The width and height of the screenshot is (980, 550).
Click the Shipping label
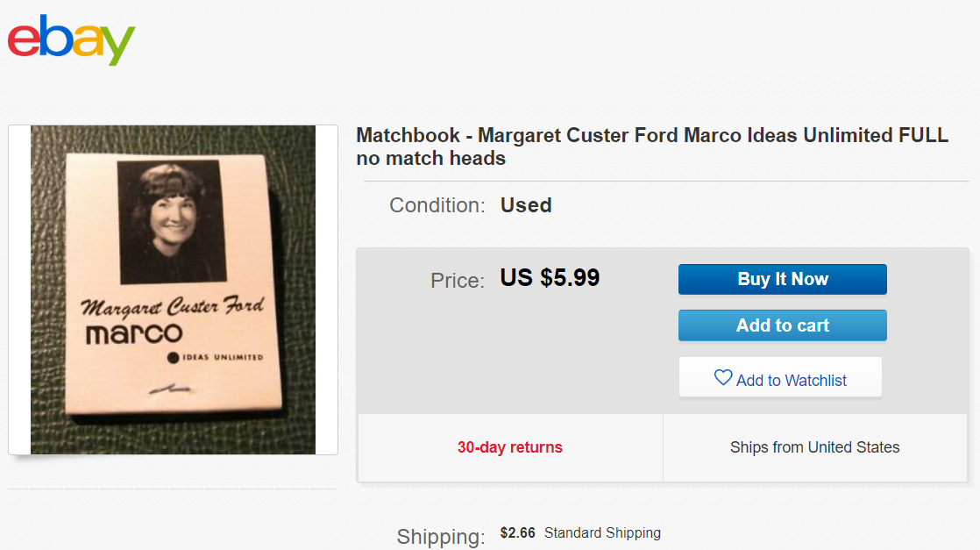point(440,536)
